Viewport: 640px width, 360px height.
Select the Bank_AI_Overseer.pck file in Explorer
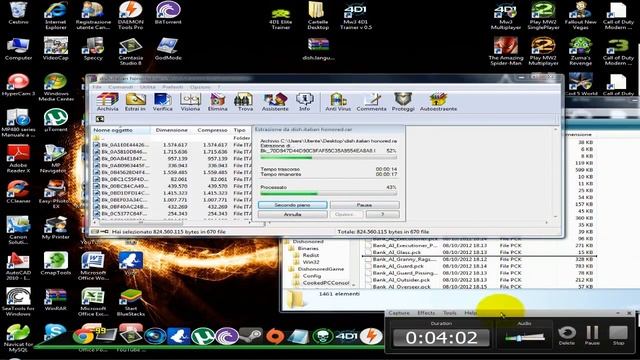(401, 287)
